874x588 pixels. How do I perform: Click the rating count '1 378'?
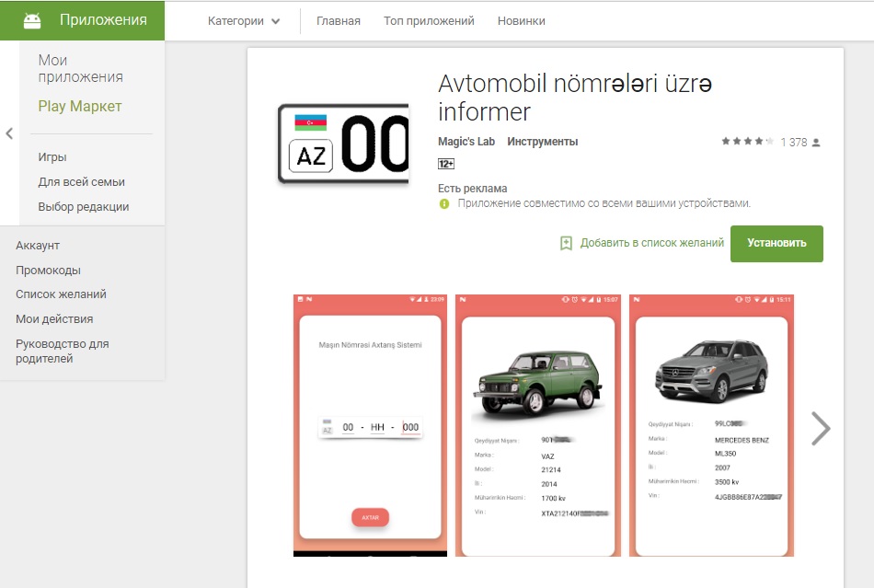click(794, 142)
